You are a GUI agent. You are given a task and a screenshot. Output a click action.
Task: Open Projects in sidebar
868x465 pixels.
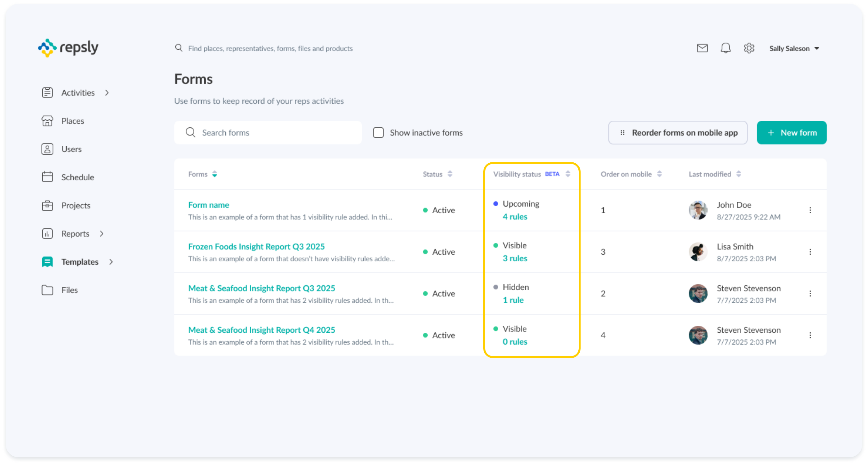[76, 205]
